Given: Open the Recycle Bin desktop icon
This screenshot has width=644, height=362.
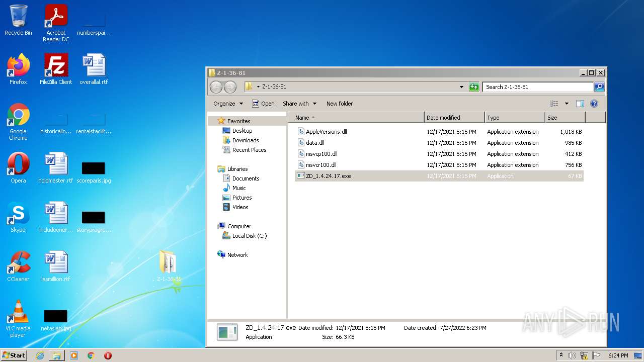Looking at the screenshot, I should [18, 20].
